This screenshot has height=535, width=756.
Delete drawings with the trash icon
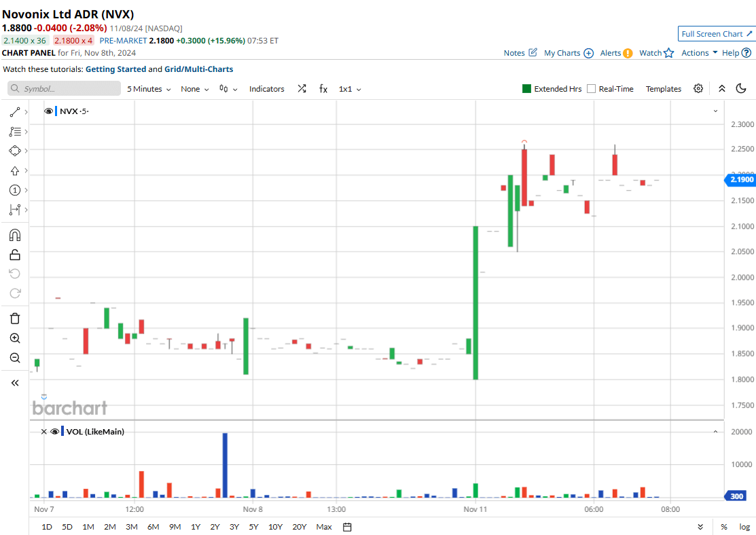(x=15, y=318)
